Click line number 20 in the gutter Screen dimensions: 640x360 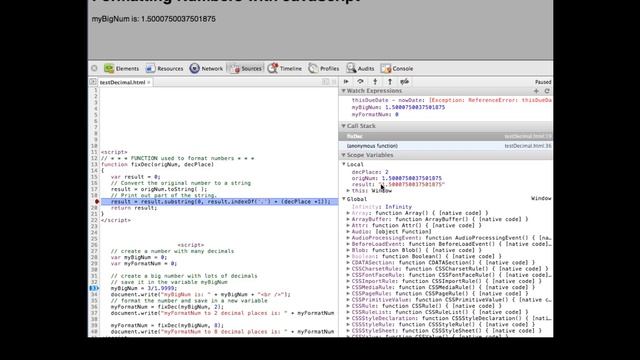(94, 208)
